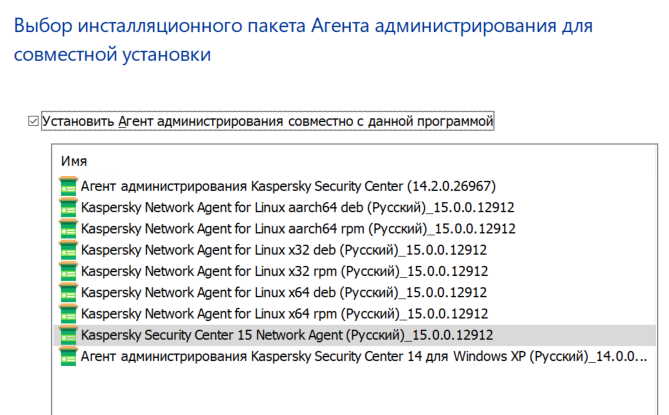
Task: Click icon beside Windows XP agent package
Action: pyautogui.click(x=68, y=356)
